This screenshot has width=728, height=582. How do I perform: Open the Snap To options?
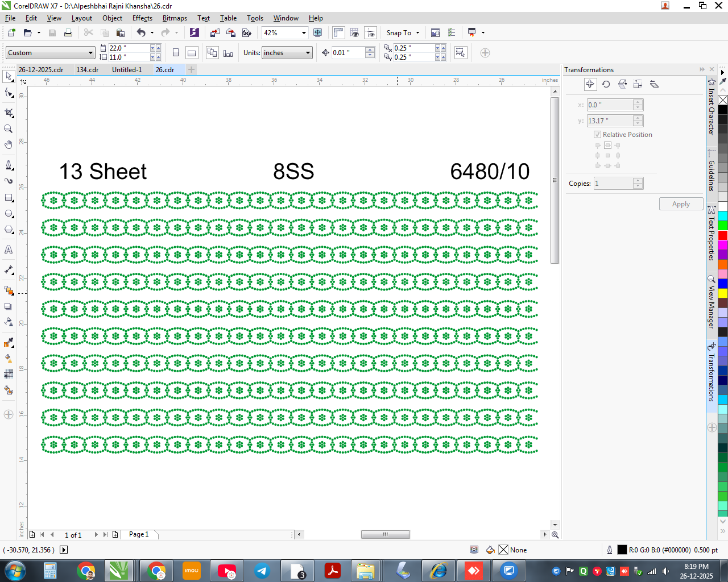click(403, 33)
